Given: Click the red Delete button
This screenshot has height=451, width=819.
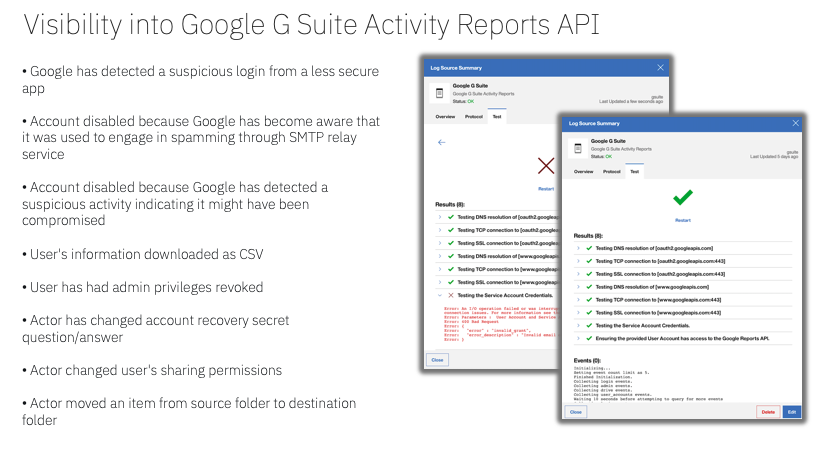Looking at the screenshot, I should [768, 412].
